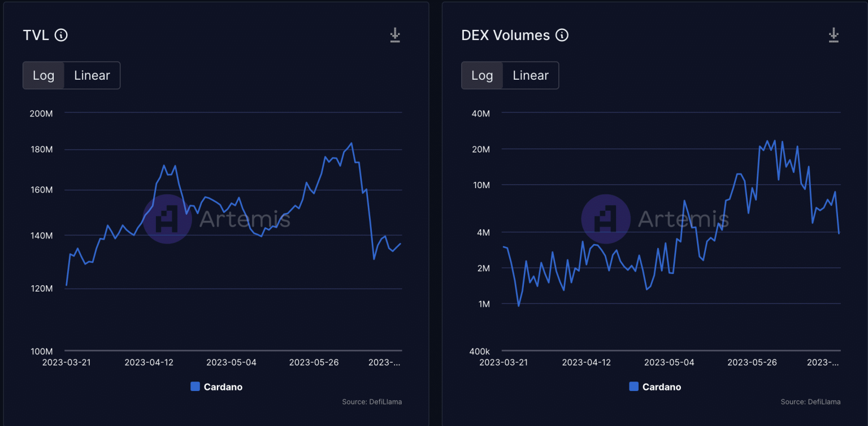Set the DEX Volumes chart to Linear scale

tap(531, 76)
